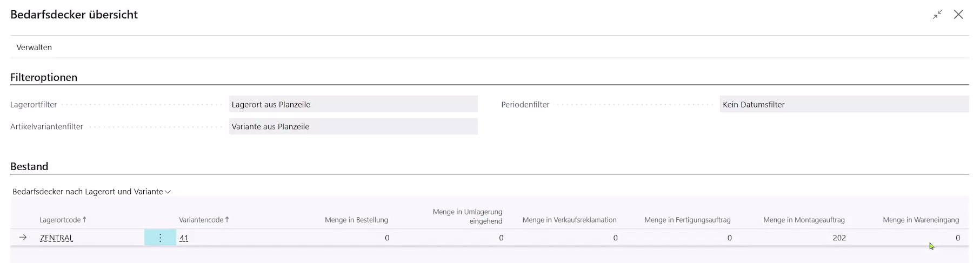980x263 pixels.
Task: Open variant code 41 link
Action: pyautogui.click(x=184, y=238)
